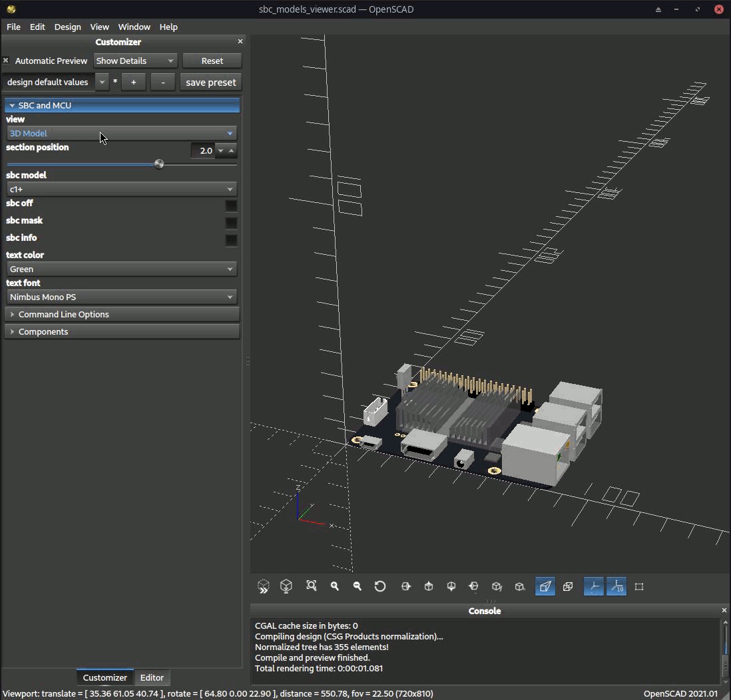Image resolution: width=731 pixels, height=700 pixels.
Task: Switch to the Editor tab
Action: click(x=152, y=677)
